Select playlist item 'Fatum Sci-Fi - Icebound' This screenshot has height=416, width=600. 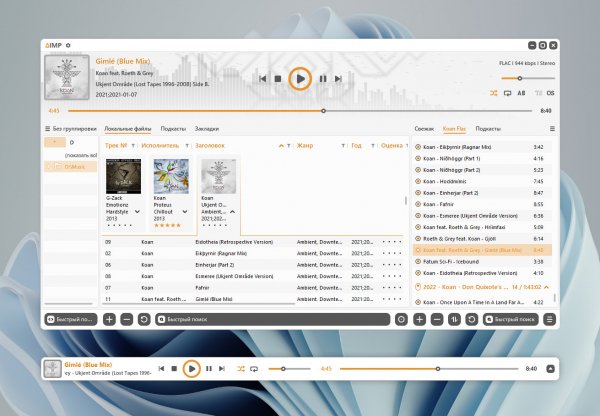pos(483,262)
